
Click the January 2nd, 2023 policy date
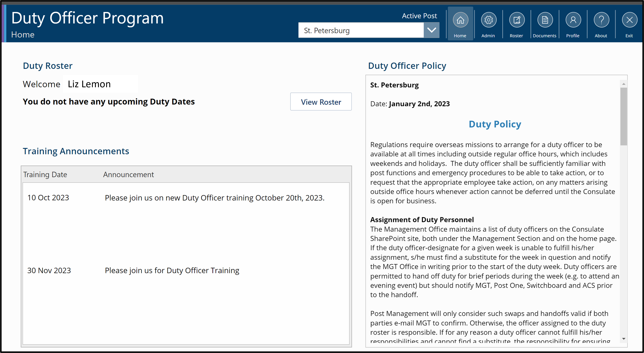[419, 104]
